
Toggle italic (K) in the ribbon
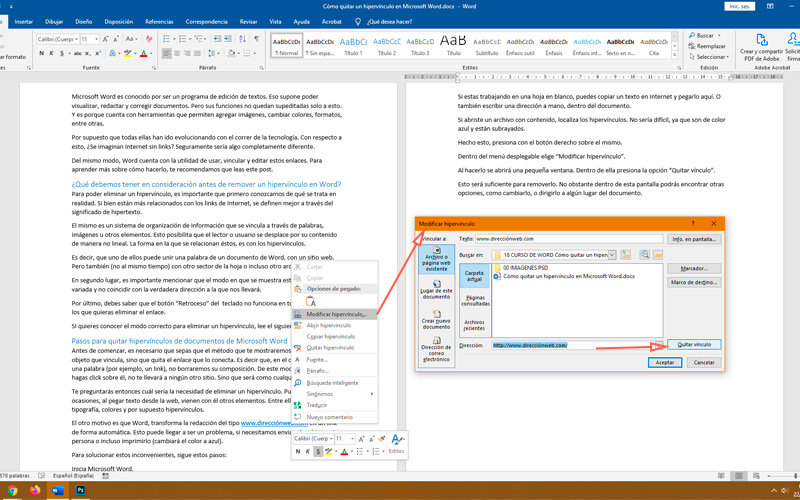pyautogui.click(x=52, y=53)
